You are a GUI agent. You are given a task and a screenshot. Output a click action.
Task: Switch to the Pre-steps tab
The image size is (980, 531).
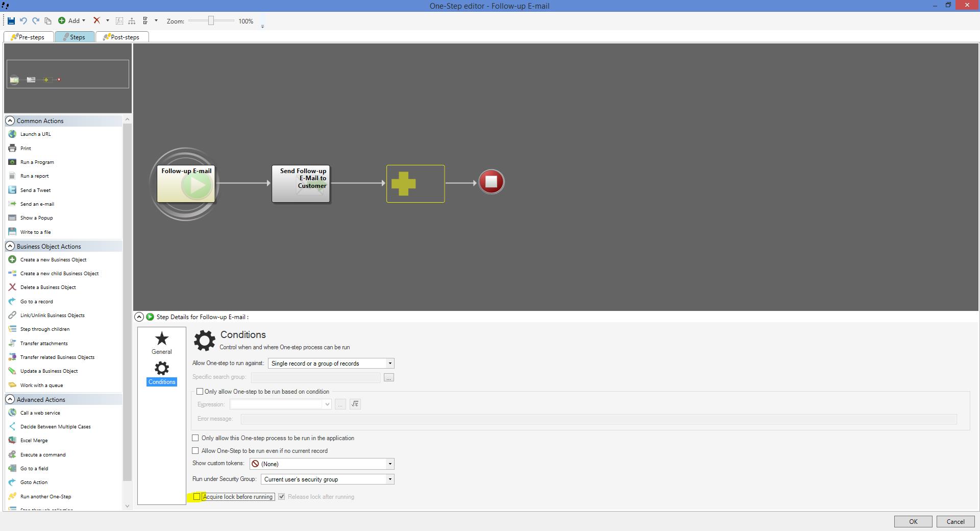[29, 37]
